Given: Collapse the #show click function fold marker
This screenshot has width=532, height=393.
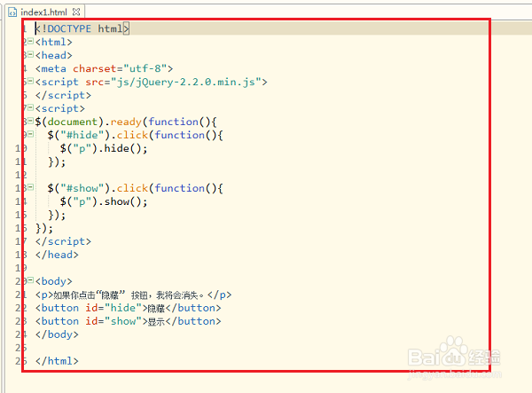Looking at the screenshot, I should tap(30, 187).
